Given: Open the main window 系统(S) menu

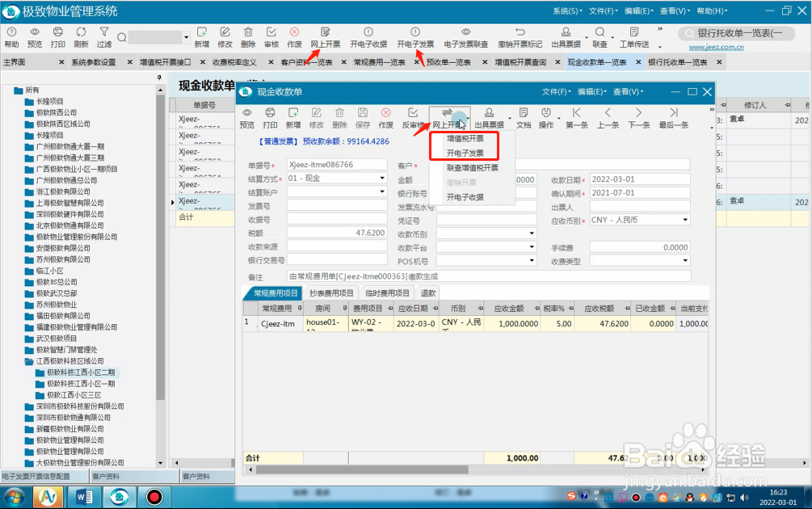Looking at the screenshot, I should (x=566, y=11).
